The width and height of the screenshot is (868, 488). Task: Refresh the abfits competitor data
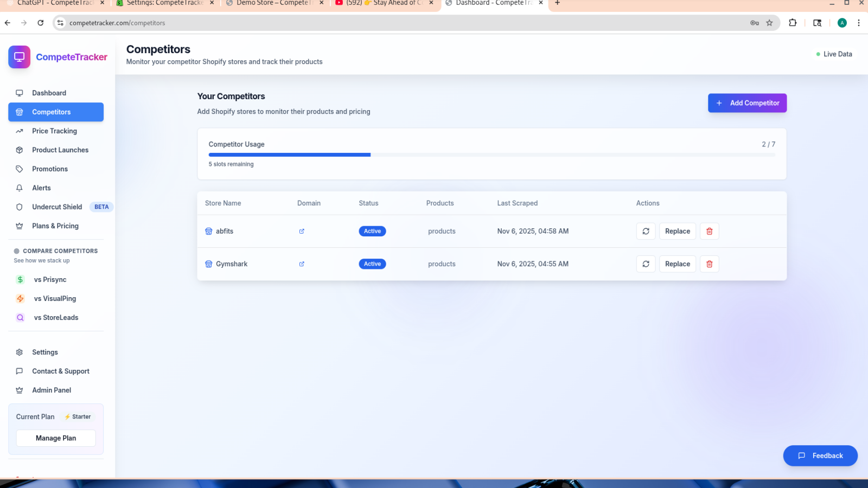pos(646,231)
